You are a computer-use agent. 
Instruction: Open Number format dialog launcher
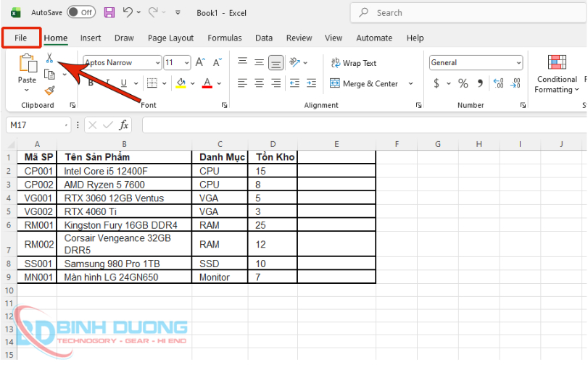[523, 106]
